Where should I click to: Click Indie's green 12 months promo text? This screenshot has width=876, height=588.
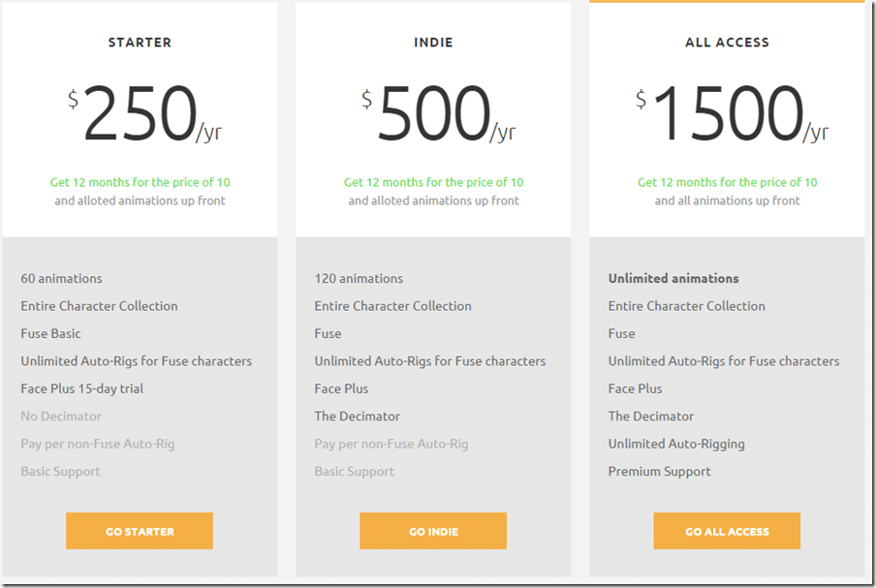click(x=433, y=182)
